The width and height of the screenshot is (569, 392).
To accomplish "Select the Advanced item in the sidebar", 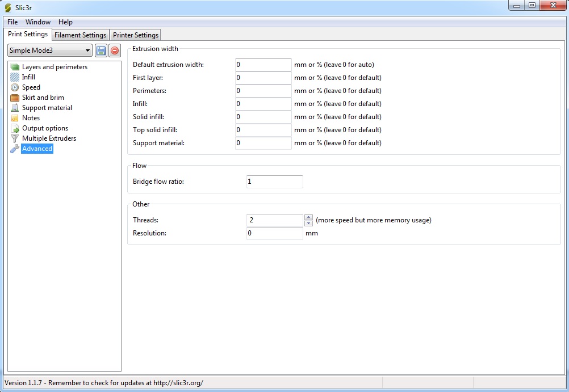I will [x=37, y=149].
